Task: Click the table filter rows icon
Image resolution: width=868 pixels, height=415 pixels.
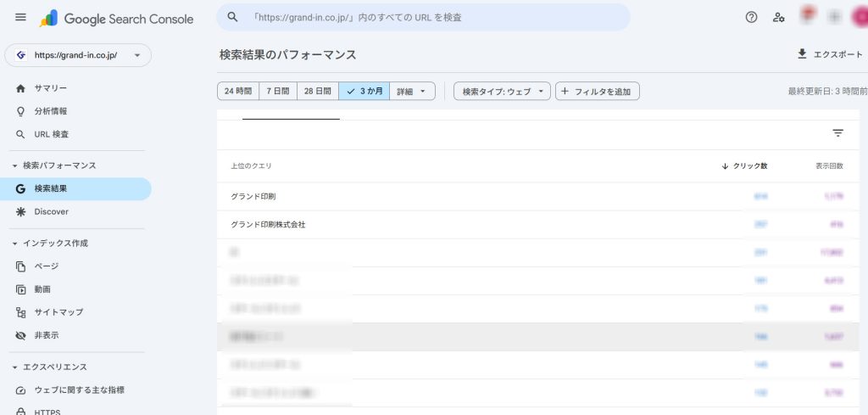Action: point(838,133)
